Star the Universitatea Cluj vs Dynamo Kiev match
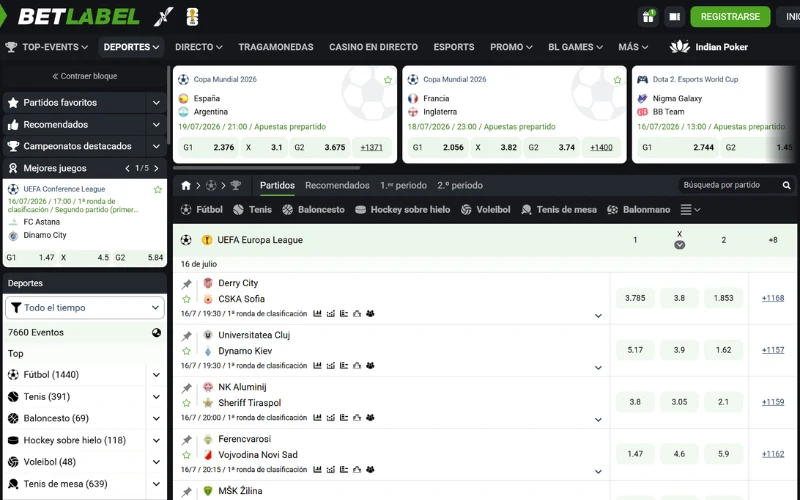The image size is (800, 500). click(x=187, y=351)
